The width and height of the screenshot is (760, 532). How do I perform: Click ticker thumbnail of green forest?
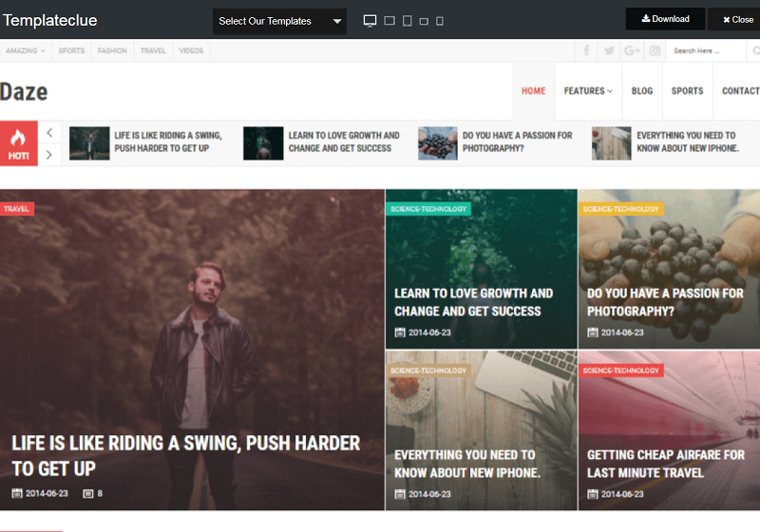(x=263, y=143)
